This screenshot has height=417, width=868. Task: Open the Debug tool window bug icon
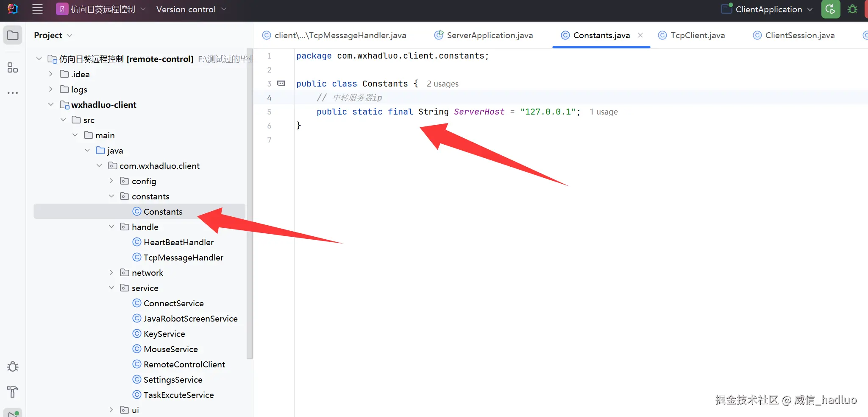click(13, 367)
